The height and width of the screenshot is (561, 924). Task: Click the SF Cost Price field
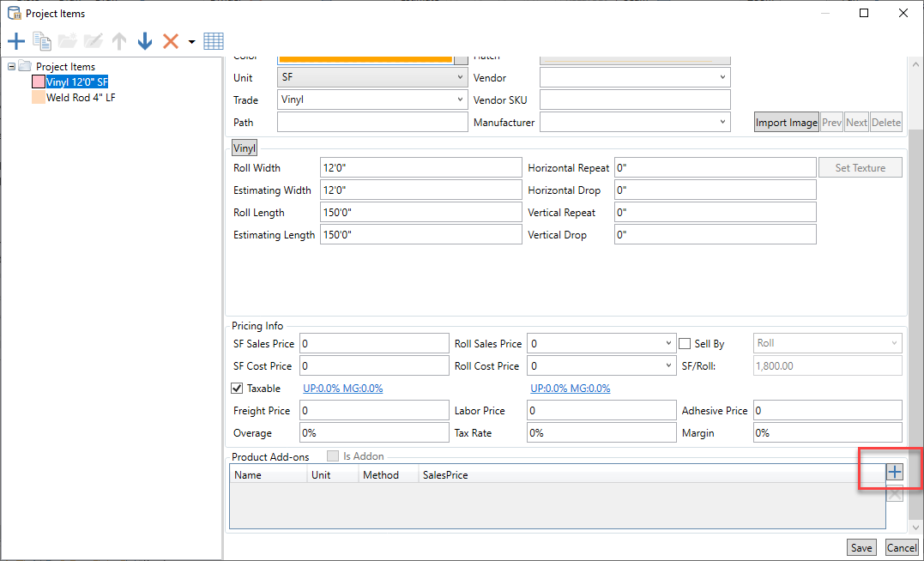(374, 366)
